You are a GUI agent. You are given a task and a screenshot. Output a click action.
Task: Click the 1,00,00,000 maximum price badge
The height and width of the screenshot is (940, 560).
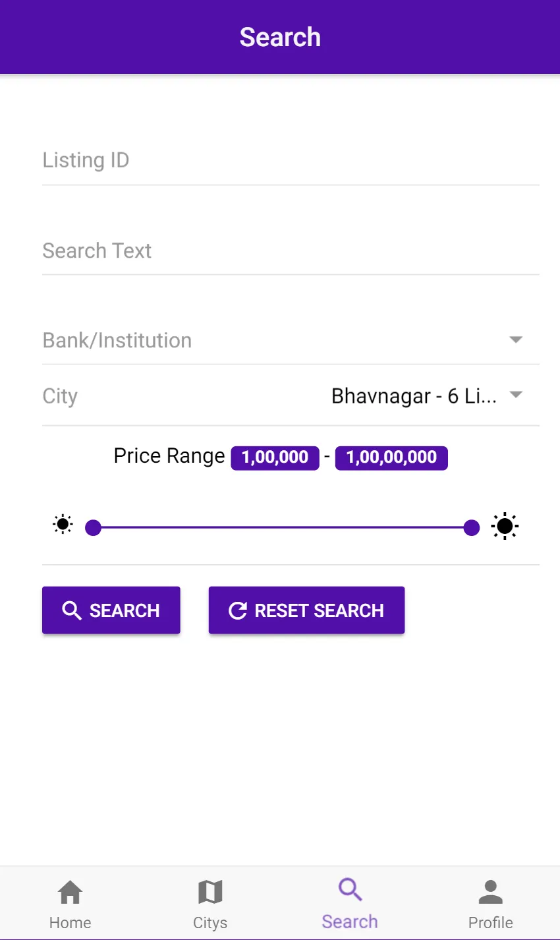pyautogui.click(x=391, y=457)
